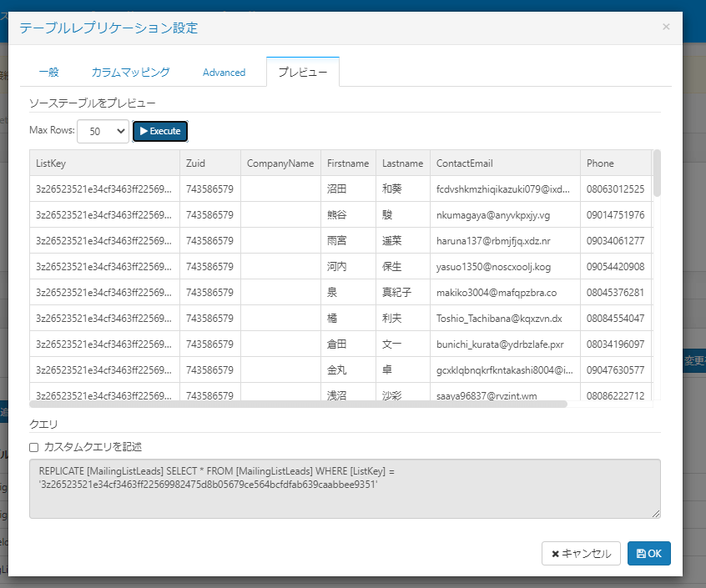Image resolution: width=706 pixels, height=588 pixels.
Task: Click the Zuid column header
Action: click(x=209, y=163)
